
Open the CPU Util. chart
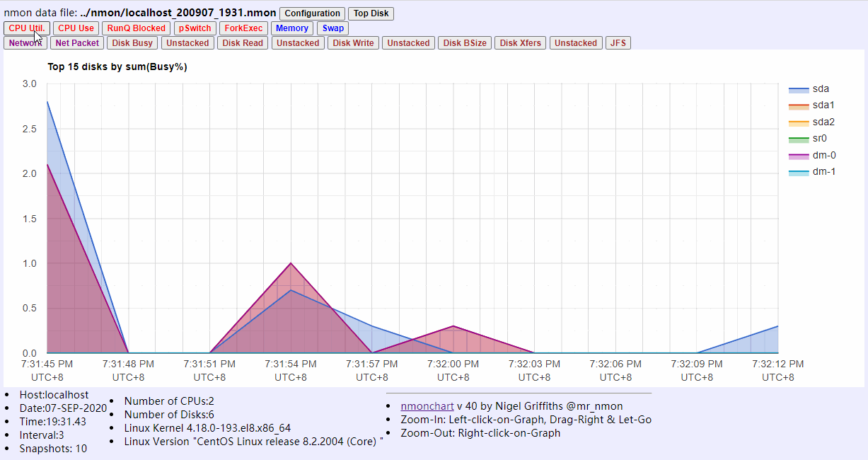click(25, 28)
